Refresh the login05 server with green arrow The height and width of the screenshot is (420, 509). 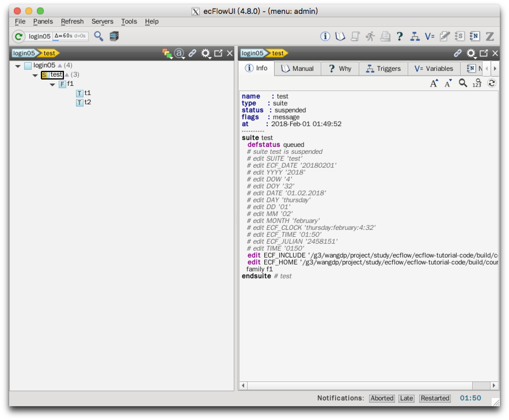coord(19,37)
